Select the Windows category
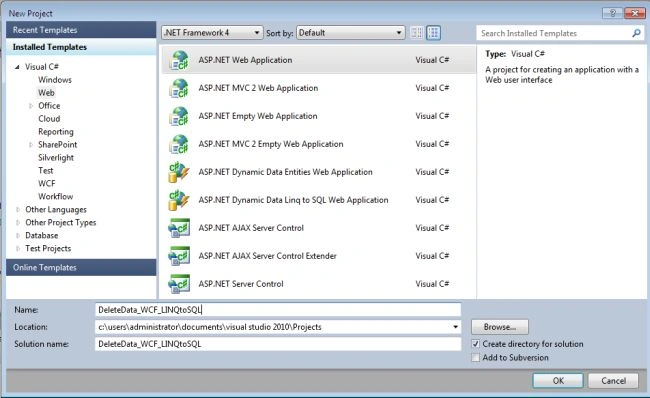The image size is (650, 398). pos(55,80)
